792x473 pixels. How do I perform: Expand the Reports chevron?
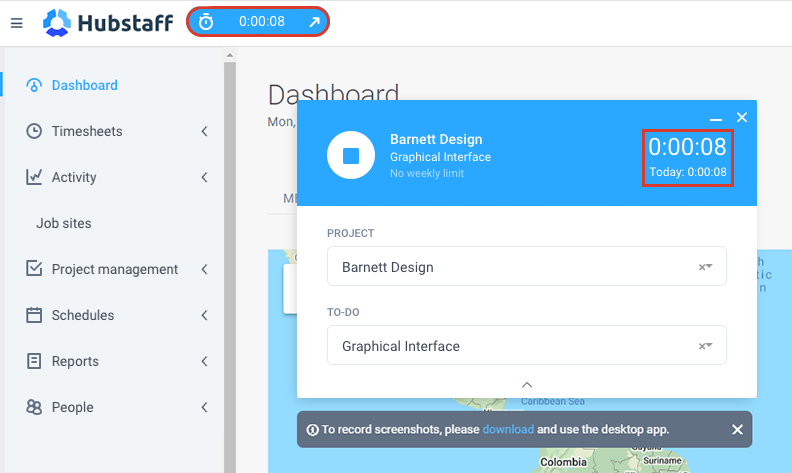204,361
